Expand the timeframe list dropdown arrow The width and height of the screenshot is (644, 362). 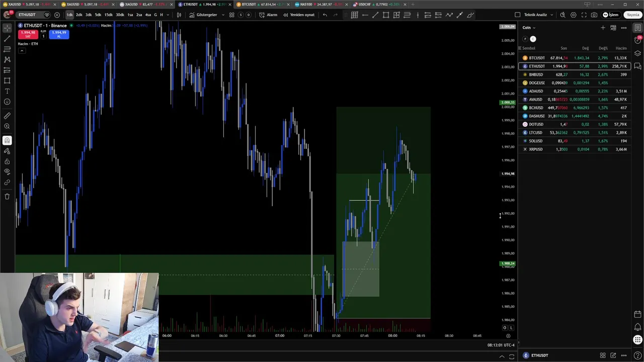click(x=169, y=15)
